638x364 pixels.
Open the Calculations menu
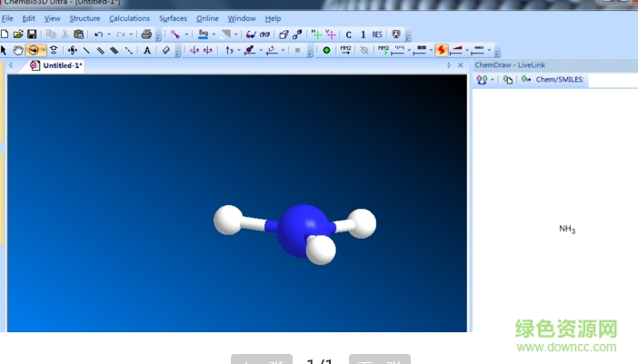tap(129, 18)
